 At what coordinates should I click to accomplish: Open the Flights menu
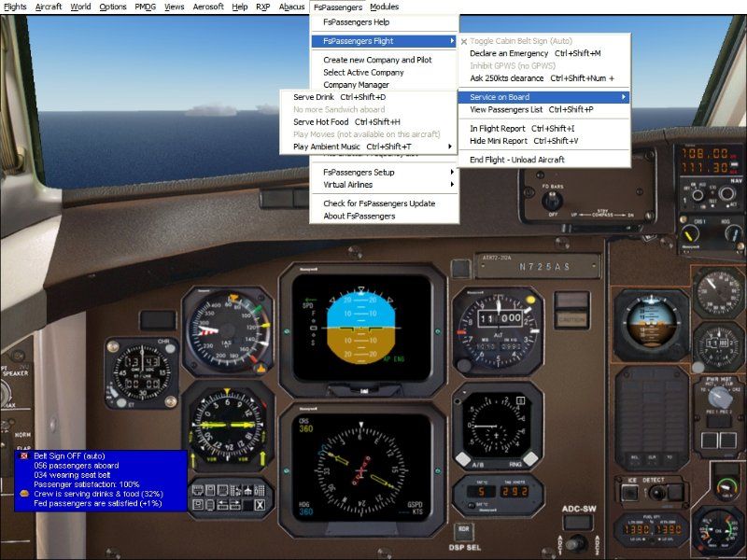tap(15, 7)
